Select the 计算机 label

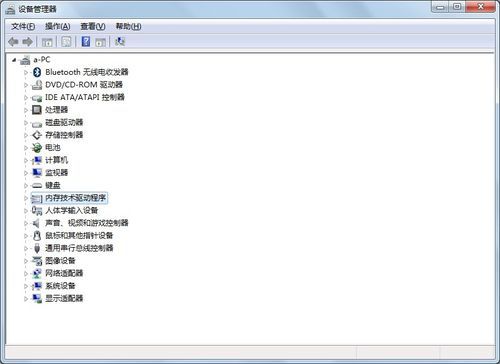[x=57, y=160]
